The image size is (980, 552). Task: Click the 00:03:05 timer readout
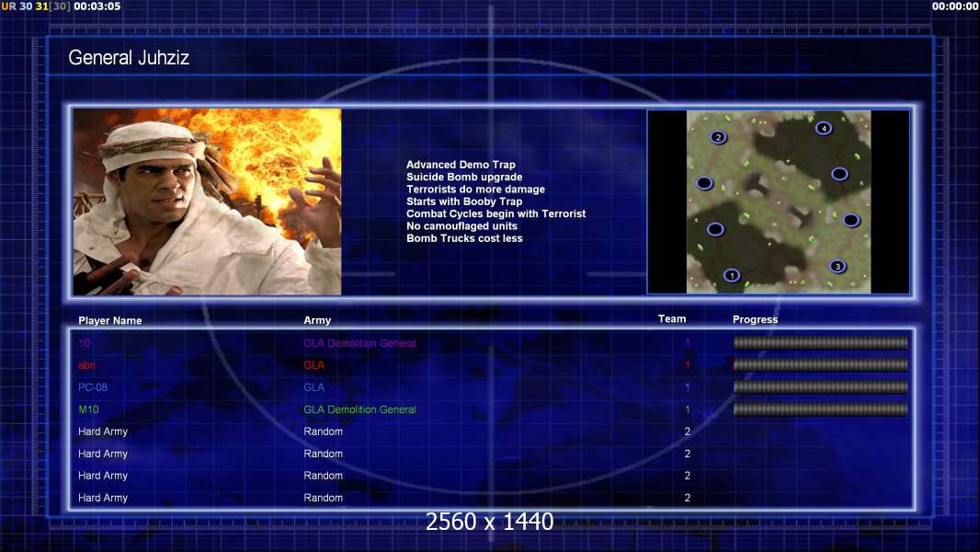click(97, 6)
